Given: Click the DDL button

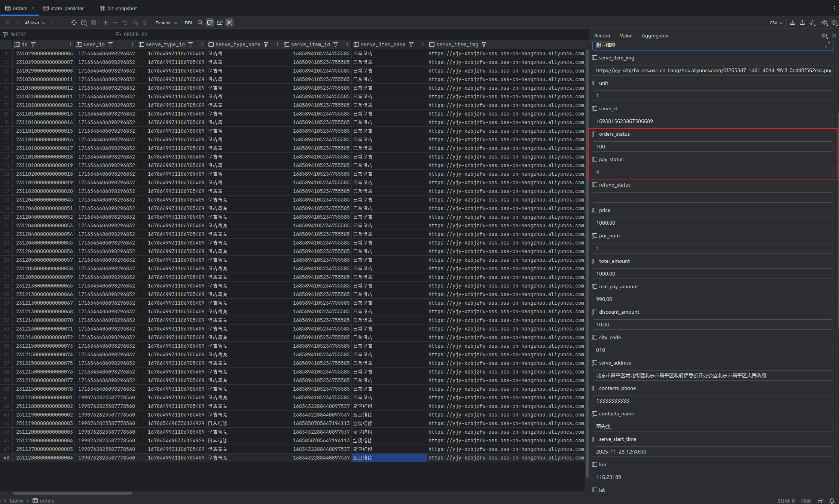Looking at the screenshot, I should [x=189, y=23].
